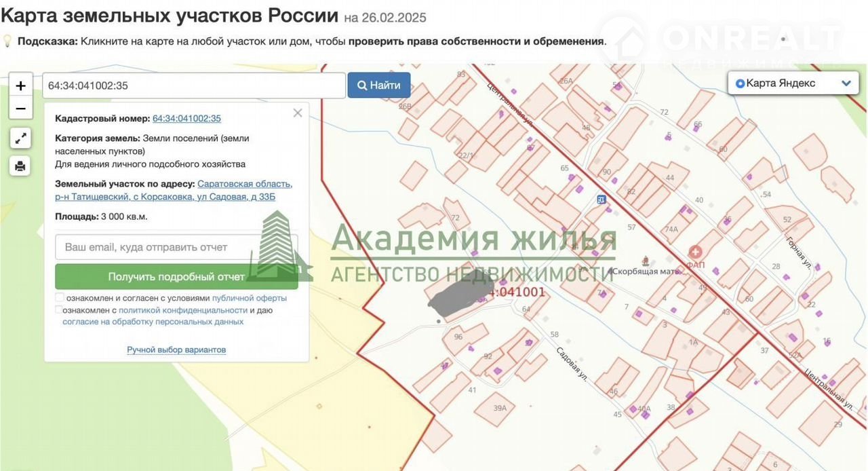
Task: Expand the map layer dropdown chevron
Action: tap(846, 83)
